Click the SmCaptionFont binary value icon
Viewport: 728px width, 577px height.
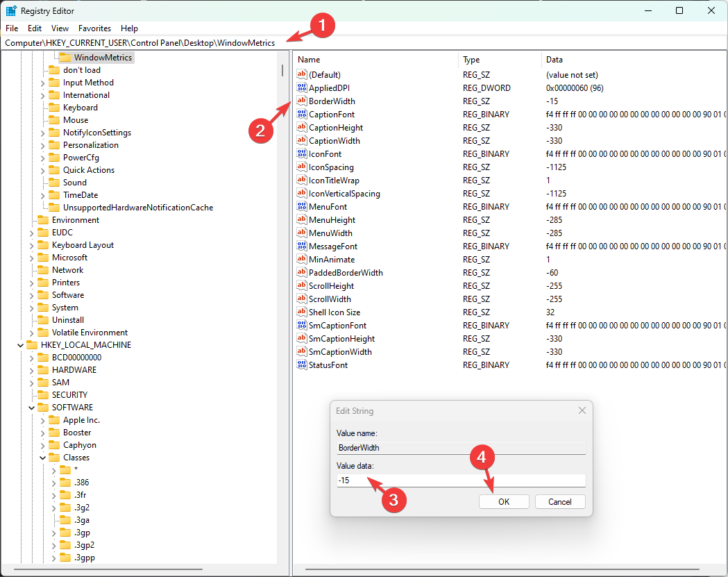tap(302, 325)
